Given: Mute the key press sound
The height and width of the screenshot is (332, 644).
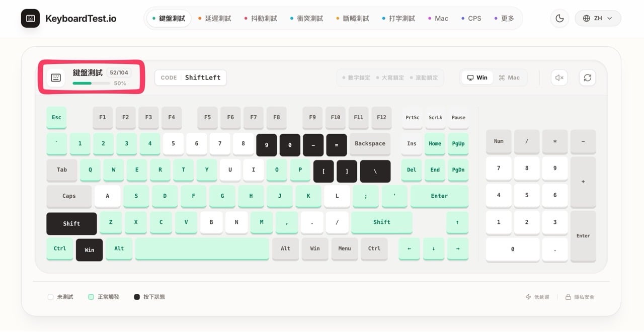Looking at the screenshot, I should [x=559, y=77].
